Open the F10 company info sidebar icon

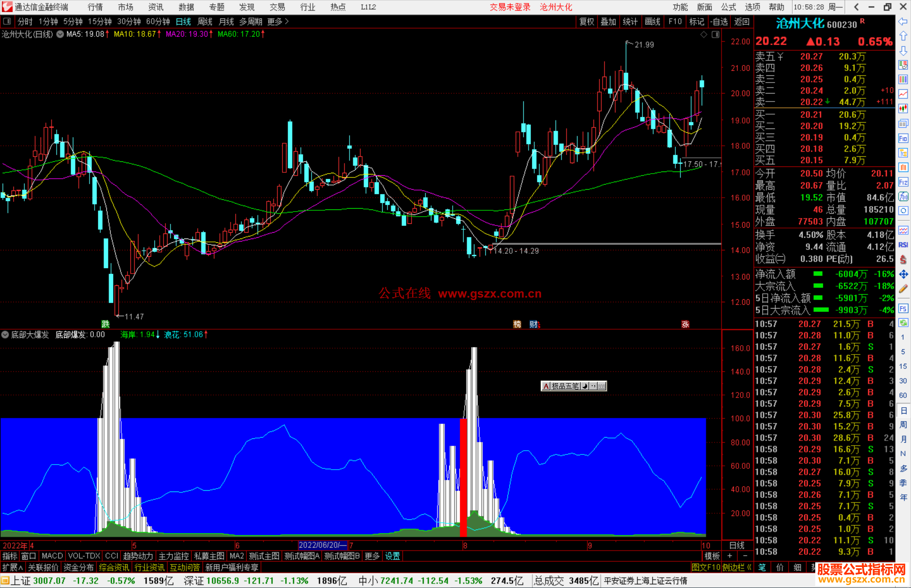click(x=903, y=138)
